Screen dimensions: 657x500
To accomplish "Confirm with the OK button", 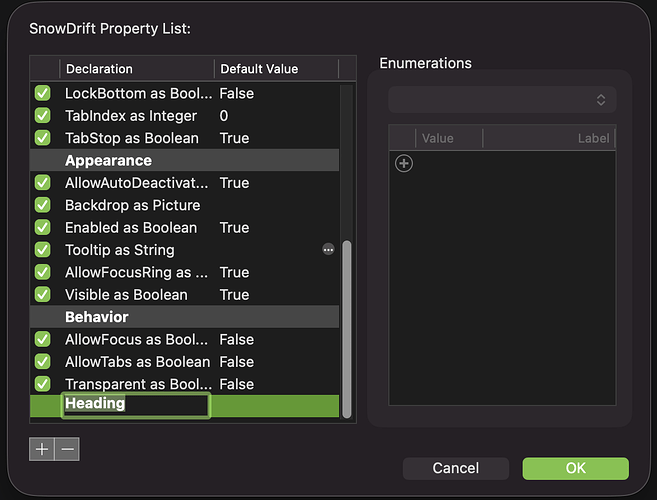I will pos(575,468).
